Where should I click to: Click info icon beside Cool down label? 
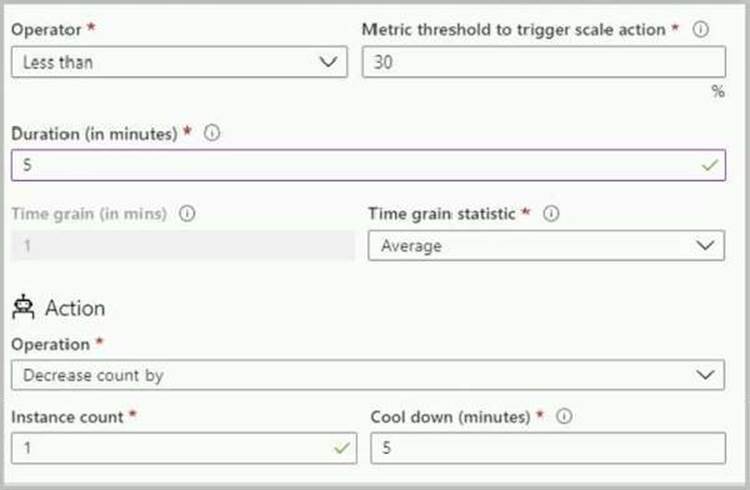coord(564,416)
